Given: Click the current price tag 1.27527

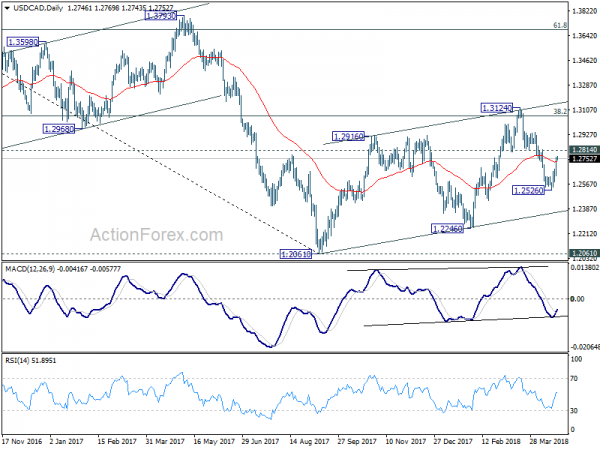Looking at the screenshot, I should (584, 158).
